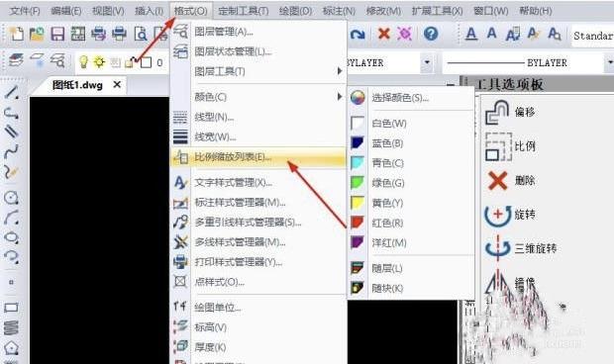Close the 图纸1.dwg tab
Image resolution: width=614 pixels, height=364 pixels.
pos(117,84)
